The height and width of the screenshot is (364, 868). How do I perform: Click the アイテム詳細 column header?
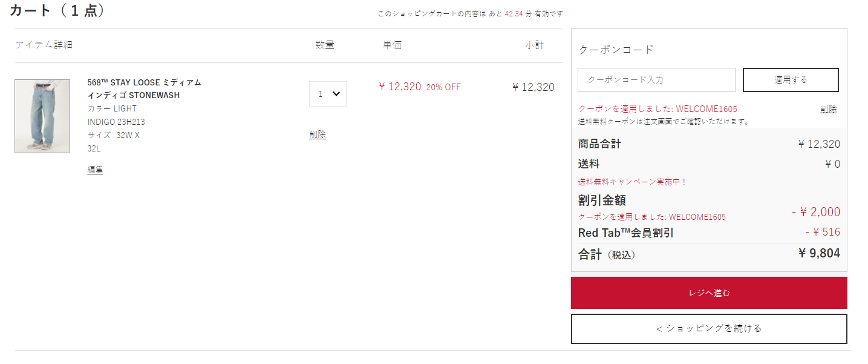click(x=44, y=45)
